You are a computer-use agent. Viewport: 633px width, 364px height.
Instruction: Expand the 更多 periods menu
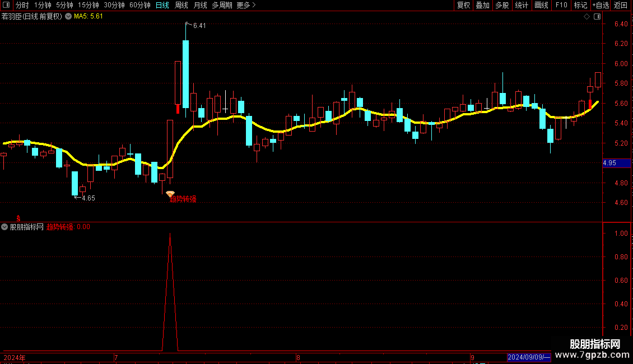(246, 5)
